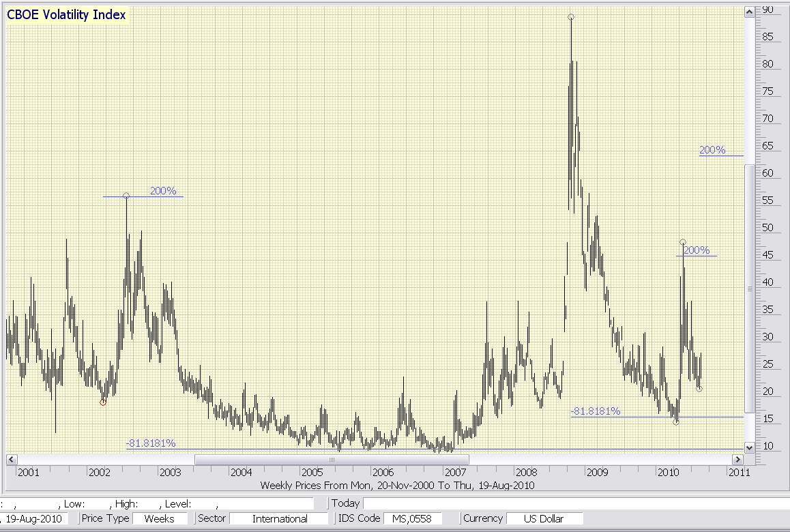Image resolution: width=790 pixels, height=532 pixels.
Task: Click the 2005 year label on time axis
Action: point(312,472)
